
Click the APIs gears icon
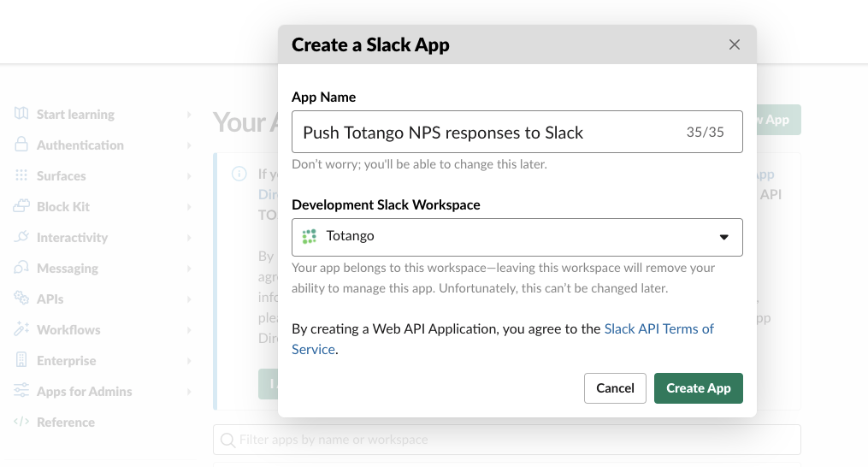(x=21, y=298)
